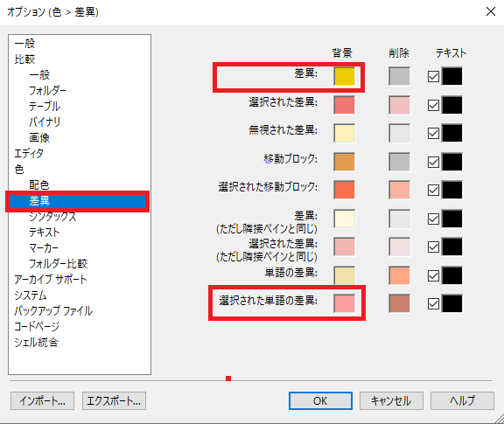Click the 選択された移動ブロック text black swatch
Viewport: 504px width, 424px height.
point(451,190)
